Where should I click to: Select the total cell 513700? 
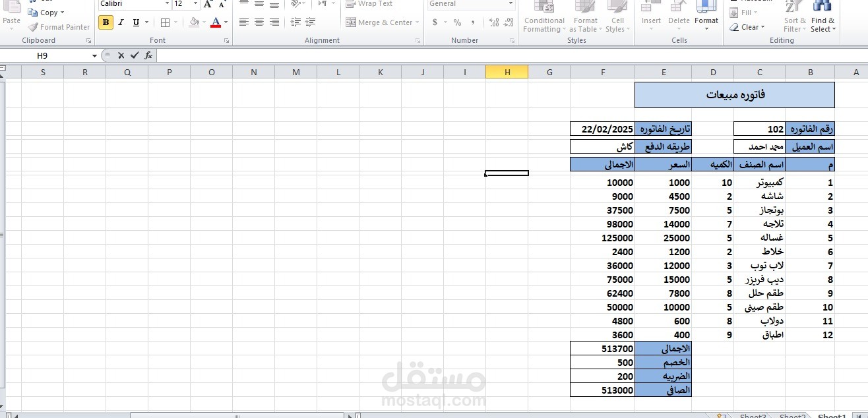coord(603,348)
